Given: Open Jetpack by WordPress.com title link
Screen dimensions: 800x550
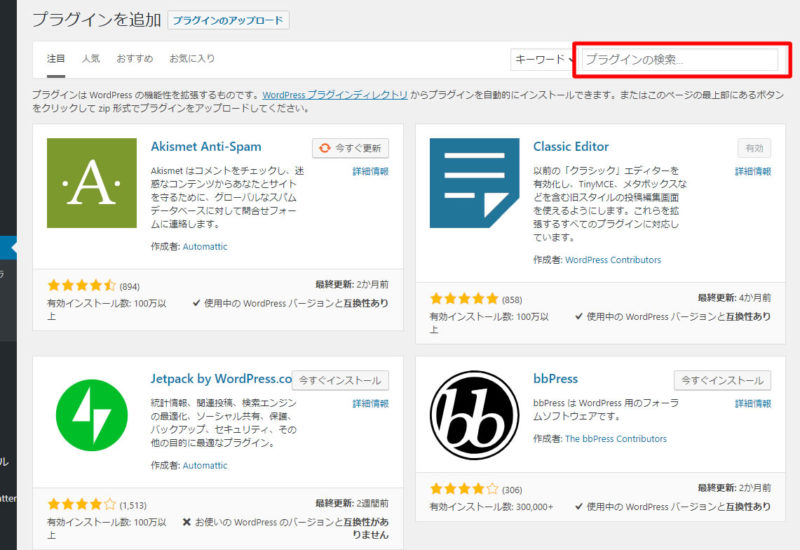Looking at the screenshot, I should click(221, 379).
